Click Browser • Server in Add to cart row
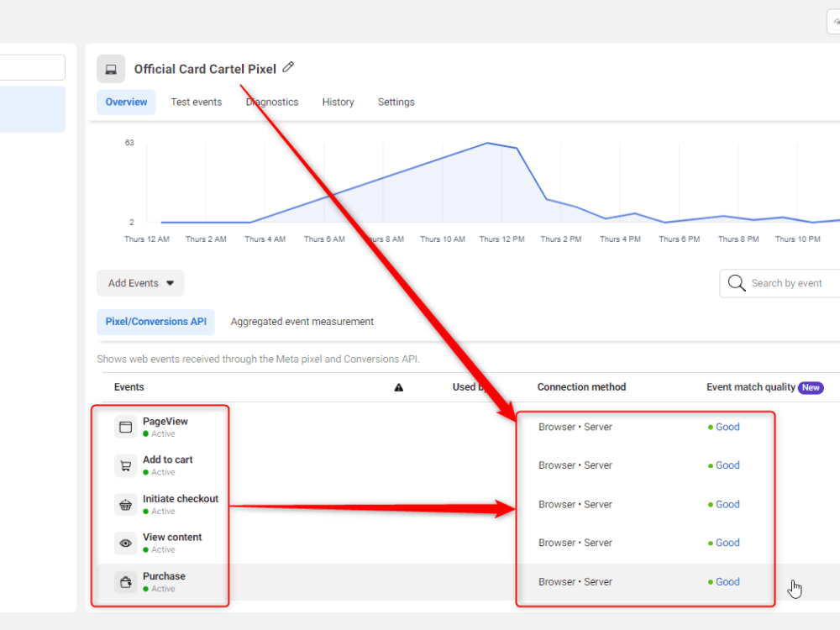This screenshot has height=630, width=840. tap(575, 465)
